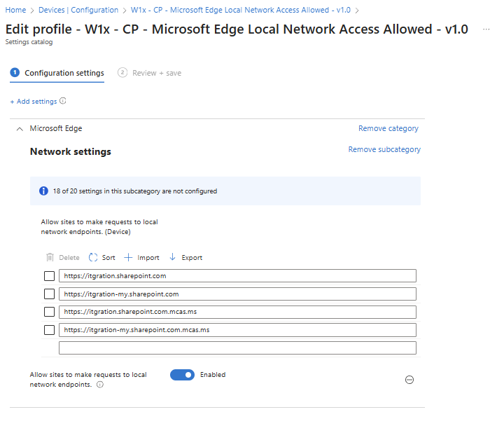Click the Import plus icon
Viewport: 504px width, 426px height.
click(x=128, y=258)
